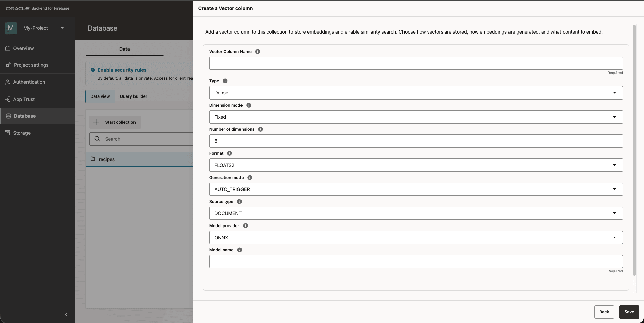
Task: Focus the Number of dimensions input
Action: tap(416, 141)
